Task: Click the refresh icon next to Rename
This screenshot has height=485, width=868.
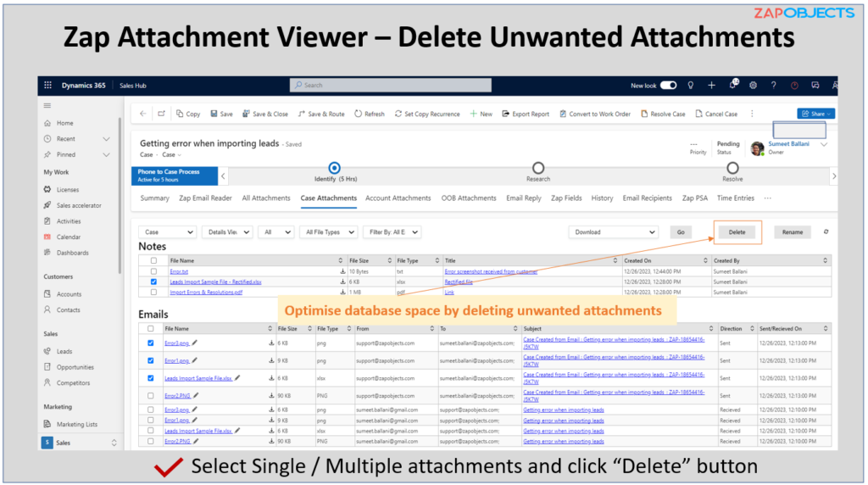Action: [826, 232]
